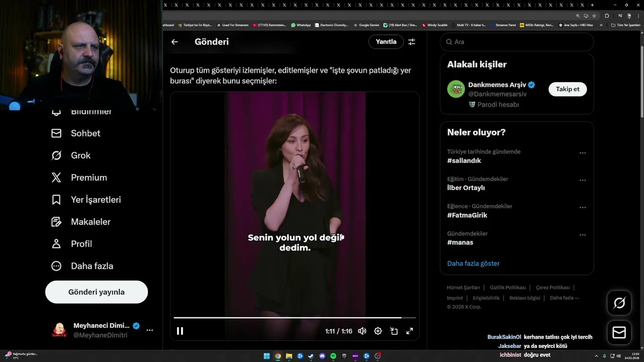Expand the footer Daha fazla menu
The height and width of the screenshot is (362, 644).
[x=565, y=298]
